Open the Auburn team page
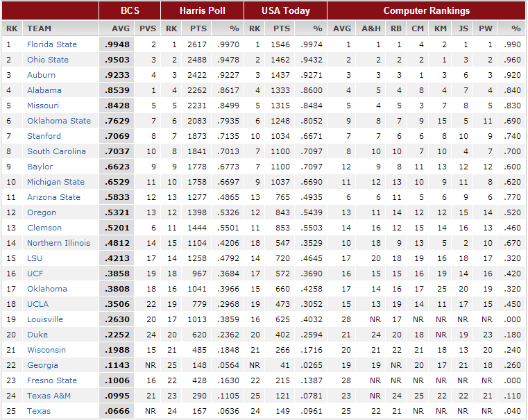 pos(41,75)
